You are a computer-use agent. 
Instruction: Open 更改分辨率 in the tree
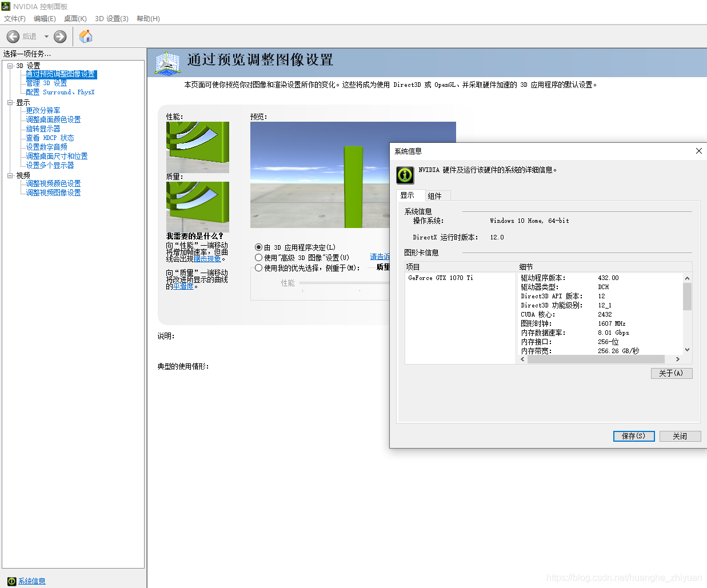coord(43,110)
